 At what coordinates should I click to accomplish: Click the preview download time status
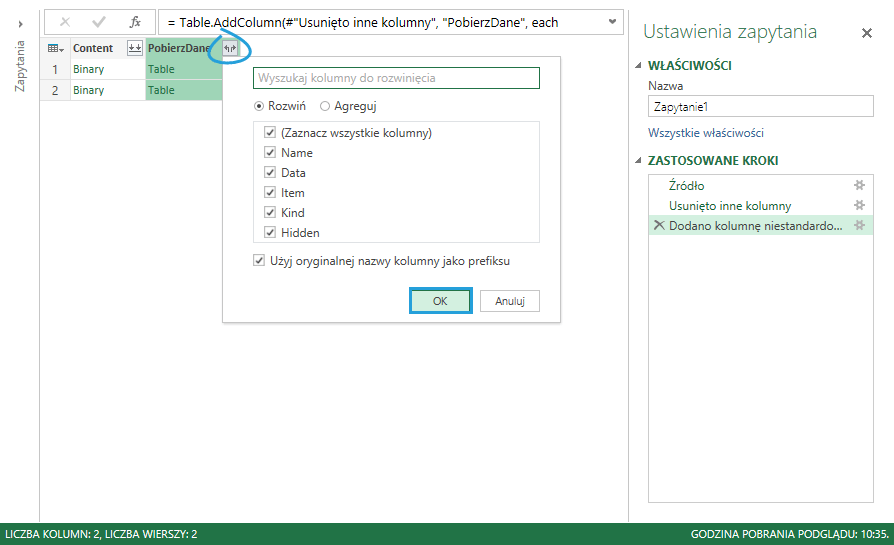[x=790, y=534]
